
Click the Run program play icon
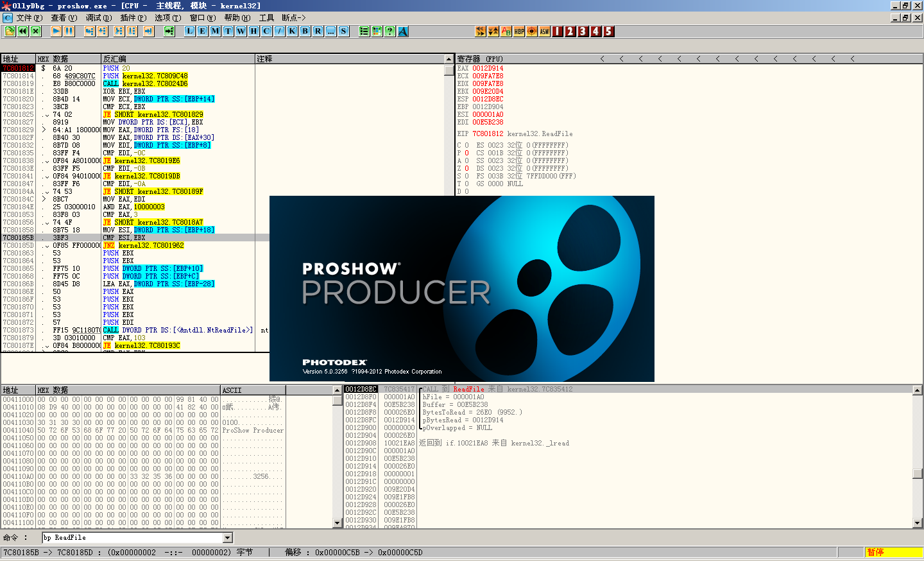coord(56,31)
